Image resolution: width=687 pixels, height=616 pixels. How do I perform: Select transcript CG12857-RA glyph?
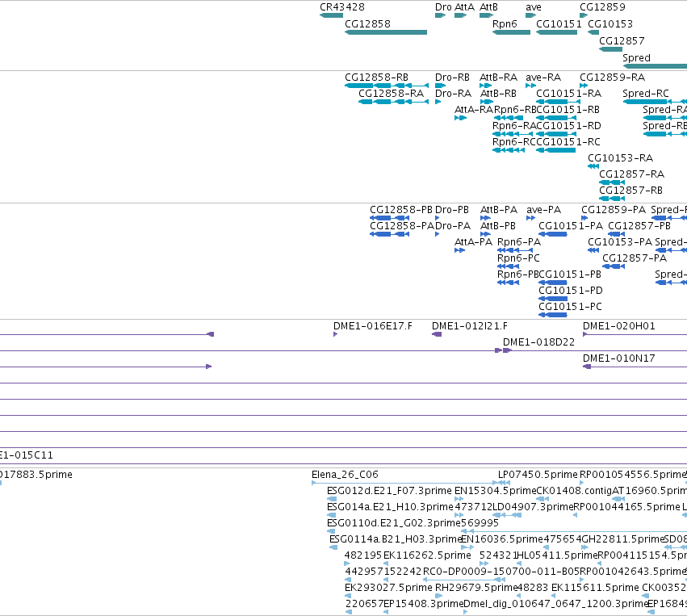[x=612, y=182]
